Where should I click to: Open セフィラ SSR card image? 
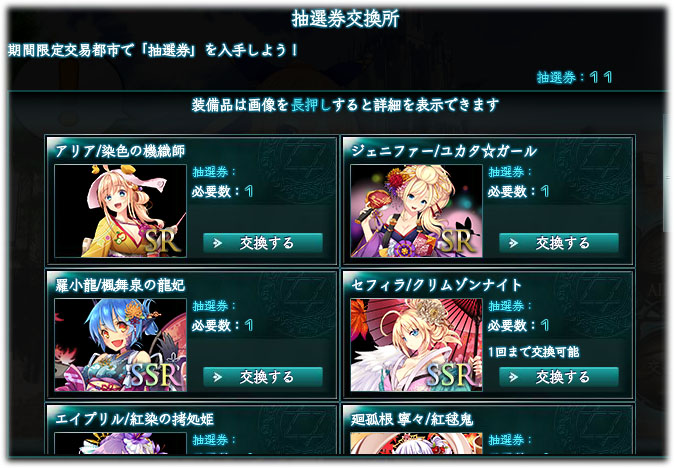pos(416,345)
